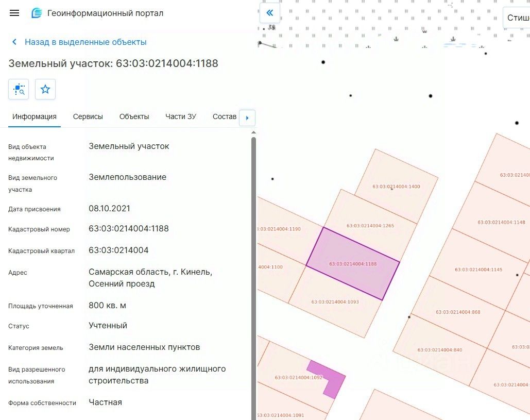
Task: Click the Статус label
Action: coord(19,326)
